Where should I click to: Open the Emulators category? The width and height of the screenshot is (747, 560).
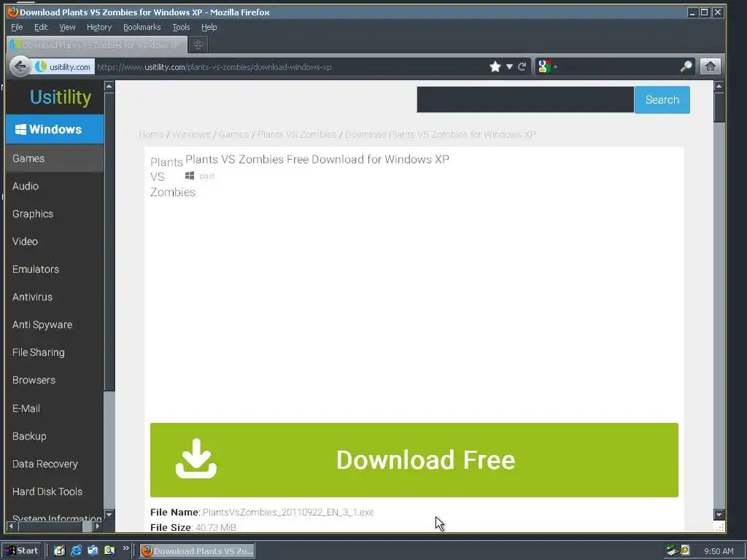coord(55,269)
